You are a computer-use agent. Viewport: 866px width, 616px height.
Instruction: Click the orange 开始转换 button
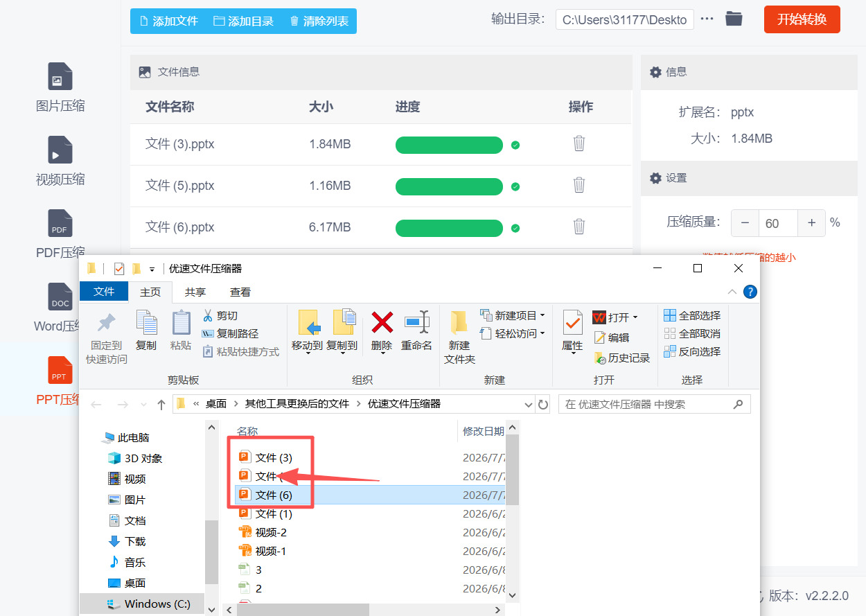pyautogui.click(x=802, y=19)
